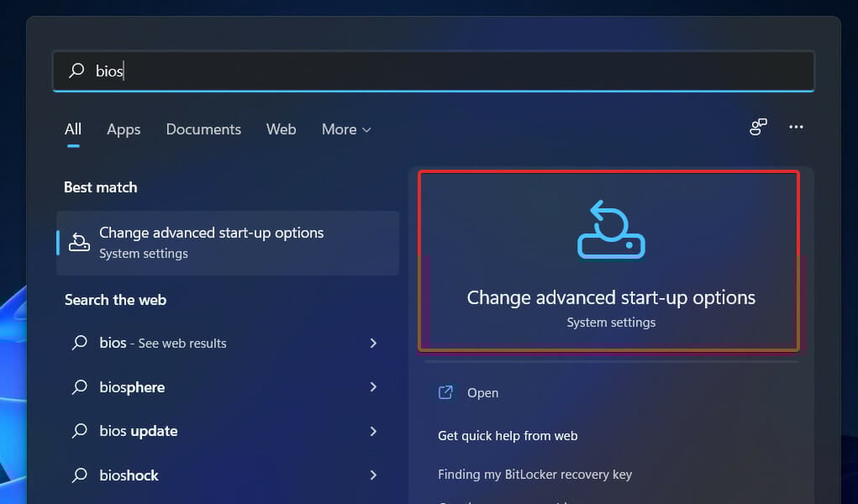The height and width of the screenshot is (504, 858).
Task: Select Change advanced start-up options best match
Action: 211,242
